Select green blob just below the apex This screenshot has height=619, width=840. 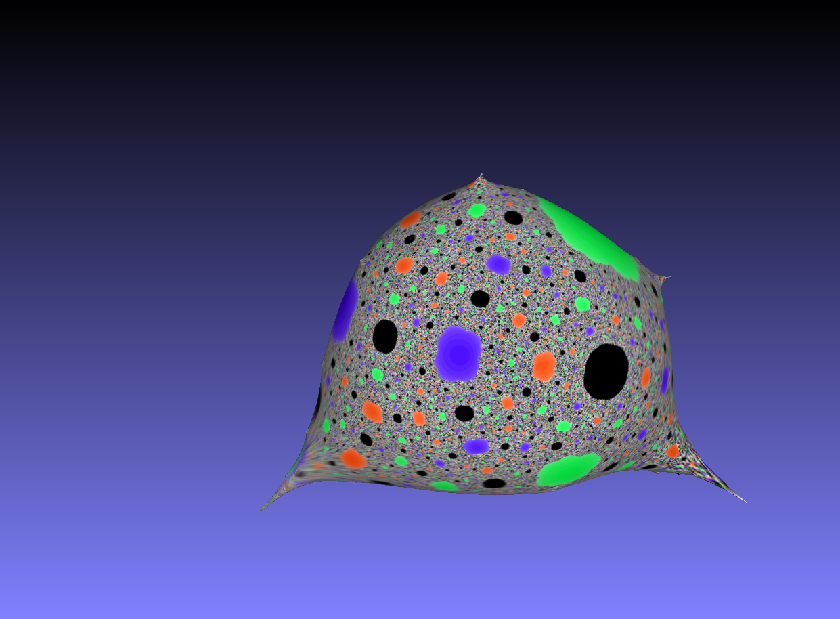(477, 211)
